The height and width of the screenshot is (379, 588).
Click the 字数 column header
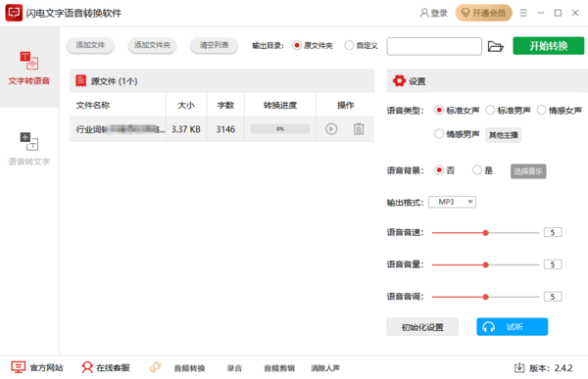pos(225,106)
